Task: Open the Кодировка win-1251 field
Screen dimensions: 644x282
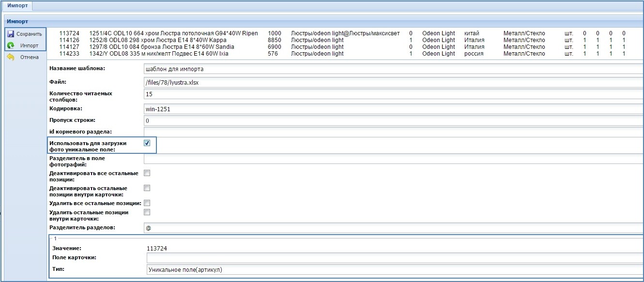Action: (x=393, y=109)
